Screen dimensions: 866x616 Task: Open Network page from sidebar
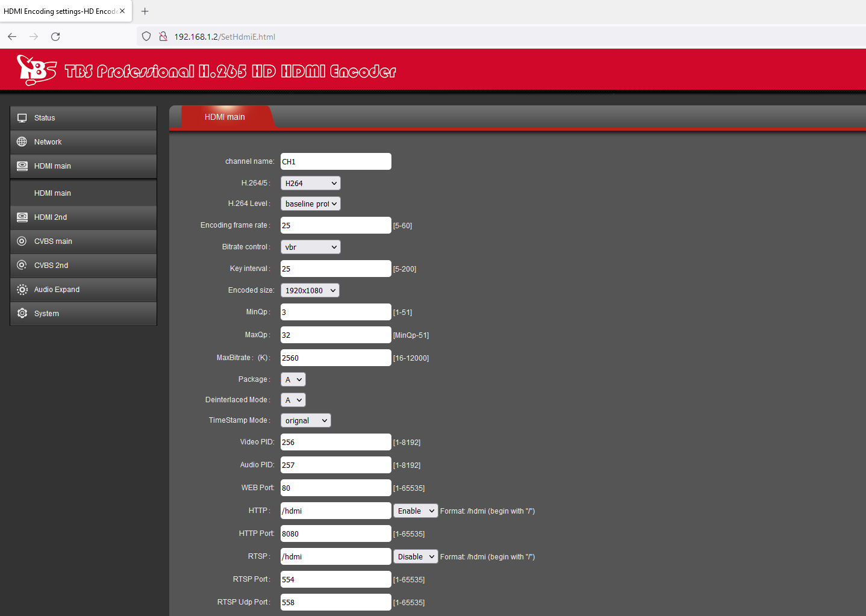[x=84, y=142]
